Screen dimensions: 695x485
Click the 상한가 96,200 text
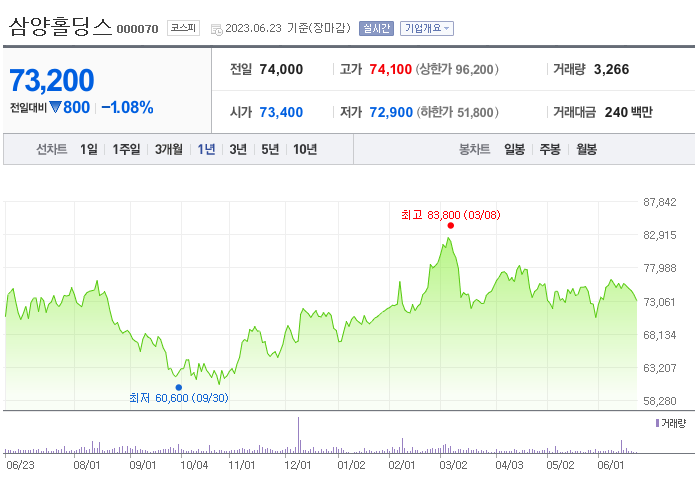pyautogui.click(x=457, y=70)
